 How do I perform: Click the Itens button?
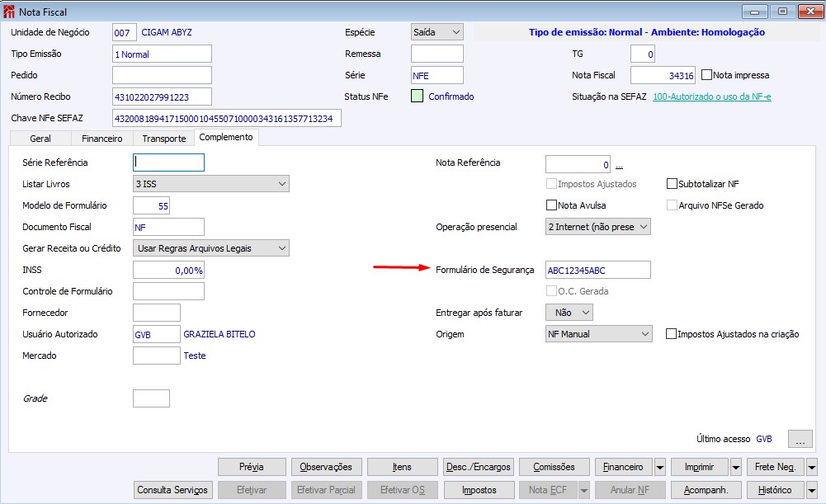(x=403, y=467)
